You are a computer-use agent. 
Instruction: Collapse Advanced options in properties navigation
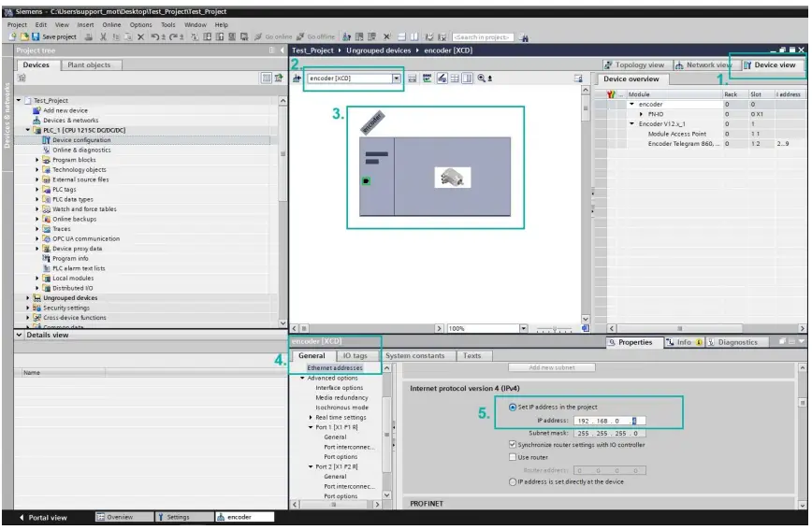point(302,379)
